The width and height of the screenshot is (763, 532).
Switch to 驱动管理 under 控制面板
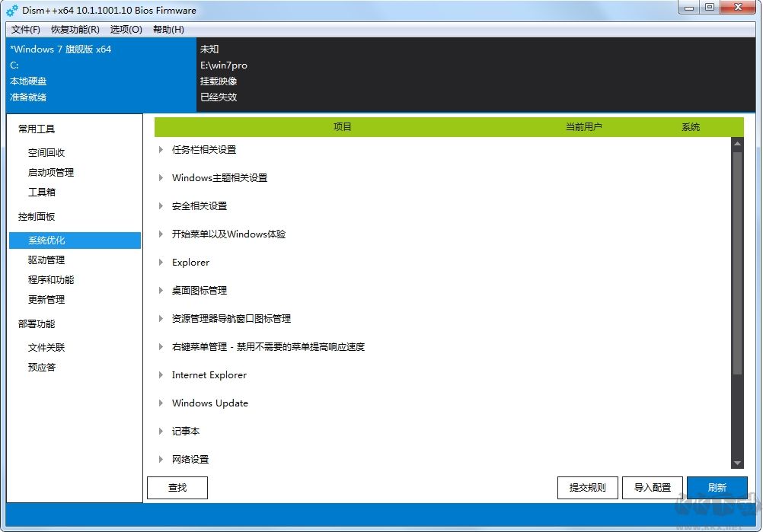52,260
